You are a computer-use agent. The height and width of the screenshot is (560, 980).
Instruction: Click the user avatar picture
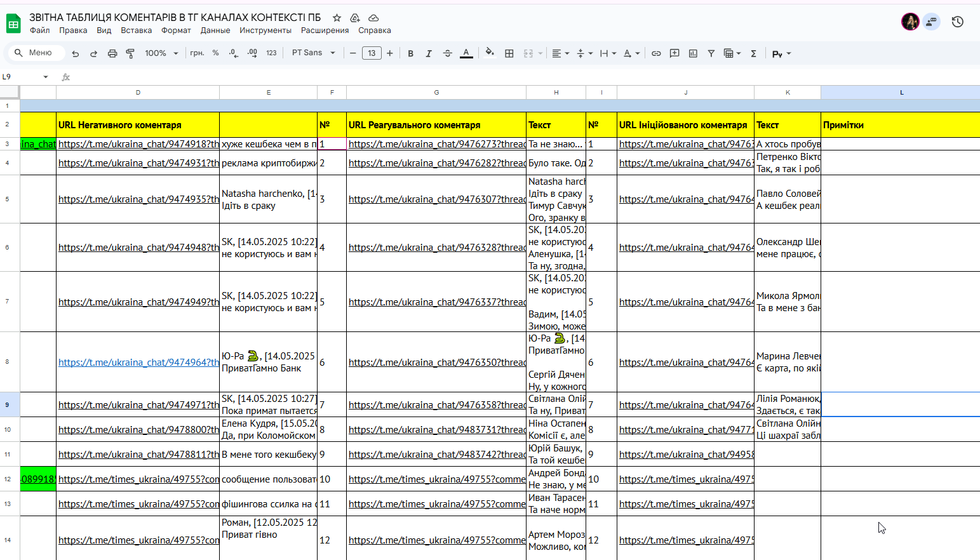[x=910, y=22]
